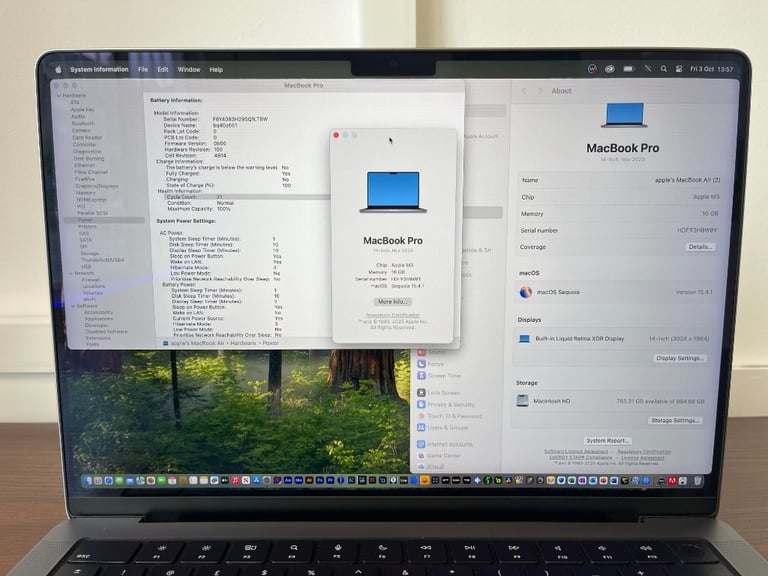
Task: Close the About This Mac window
Action: [336, 135]
